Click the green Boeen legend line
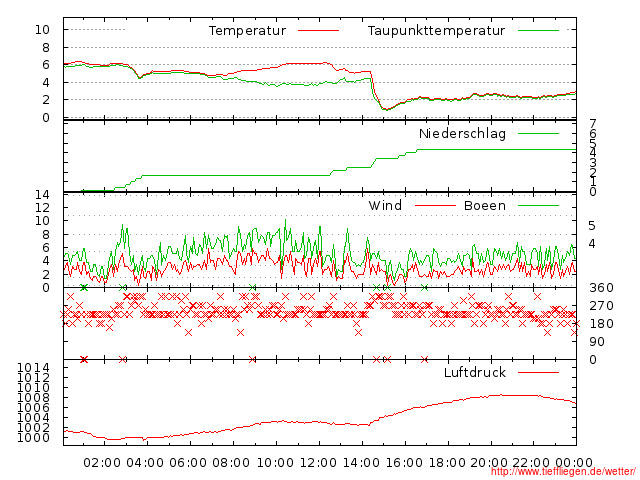Screen dimensions: 640x480 [538, 205]
